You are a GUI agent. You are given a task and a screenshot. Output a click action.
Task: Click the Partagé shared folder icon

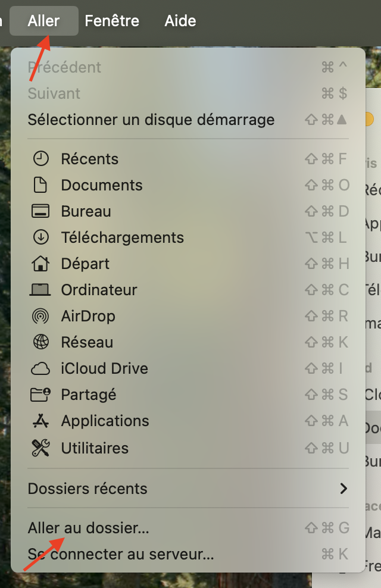click(x=40, y=395)
